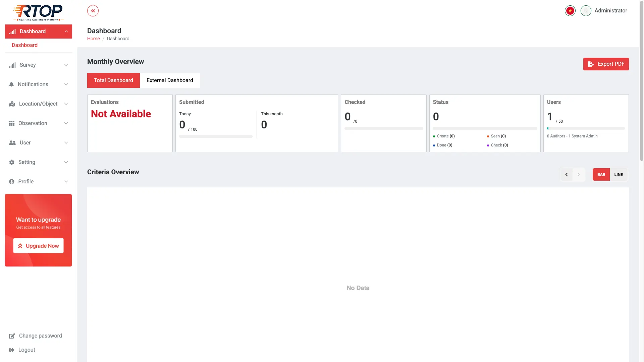Viewport: 644px width, 362px height.
Task: Click the Profile person icon
Action: (x=12, y=182)
